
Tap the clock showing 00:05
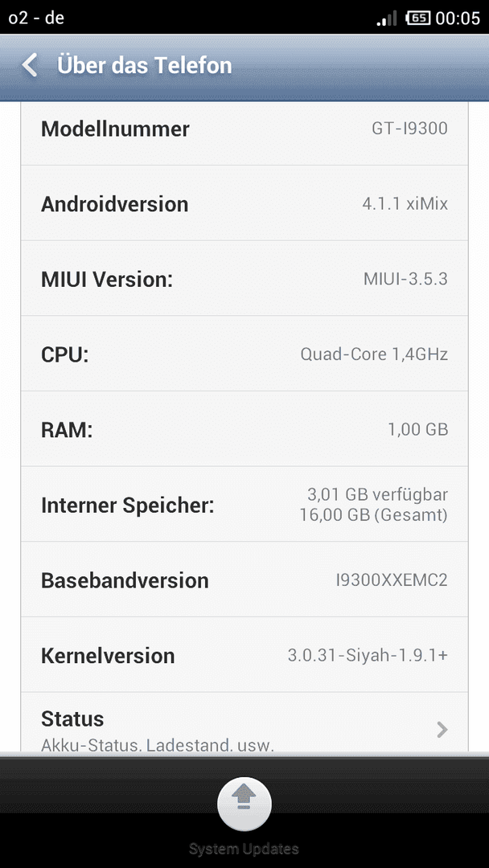[x=458, y=18]
